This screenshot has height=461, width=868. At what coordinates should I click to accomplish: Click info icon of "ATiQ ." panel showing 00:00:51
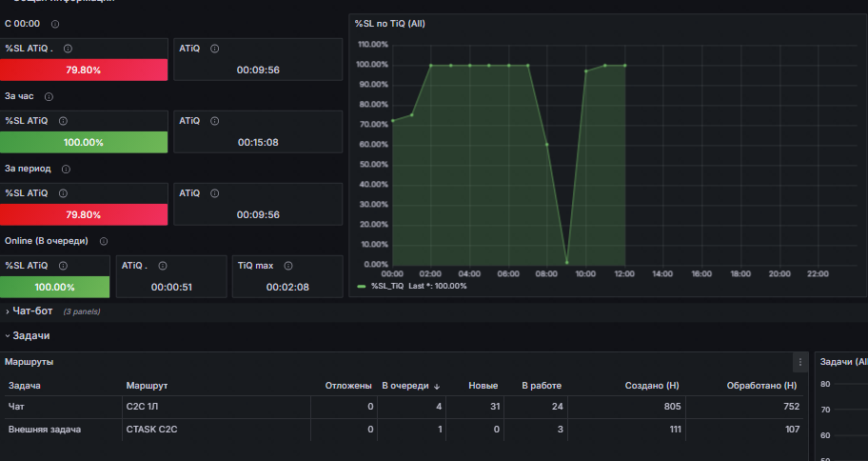click(162, 266)
